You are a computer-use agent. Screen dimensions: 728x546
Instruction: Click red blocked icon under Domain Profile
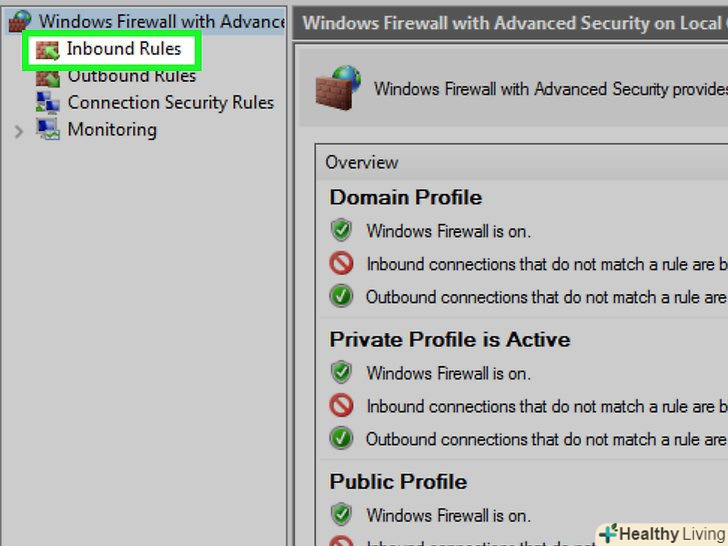342,264
